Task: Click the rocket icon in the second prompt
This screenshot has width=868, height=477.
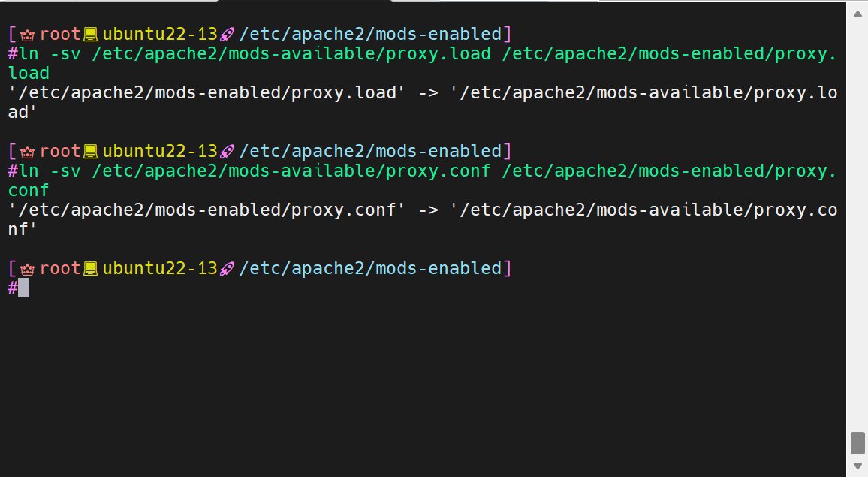Action: [227, 152]
